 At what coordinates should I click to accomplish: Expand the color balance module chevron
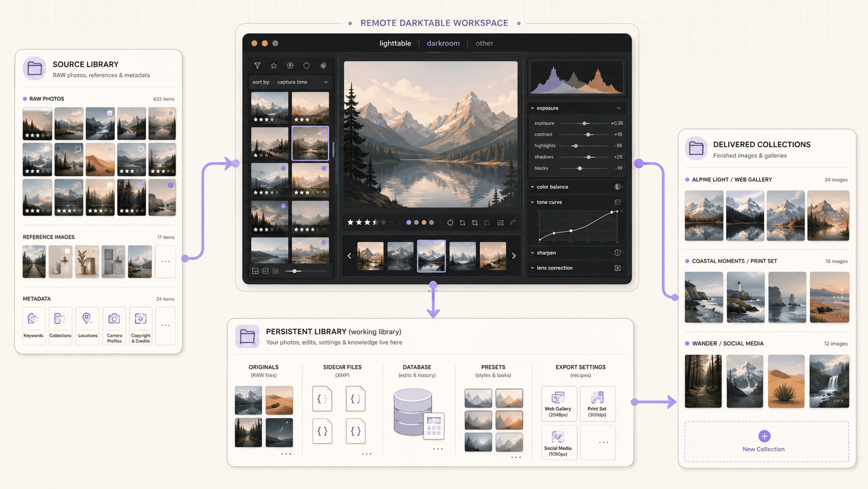coord(532,187)
